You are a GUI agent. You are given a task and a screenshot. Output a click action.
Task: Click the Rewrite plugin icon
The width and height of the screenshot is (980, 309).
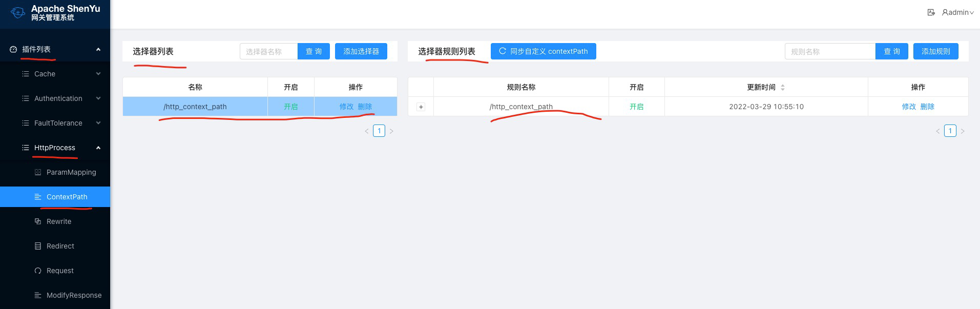click(x=38, y=221)
